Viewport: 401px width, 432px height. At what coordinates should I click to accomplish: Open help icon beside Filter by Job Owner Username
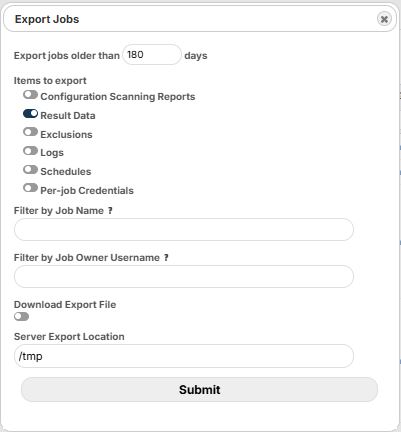(166, 258)
